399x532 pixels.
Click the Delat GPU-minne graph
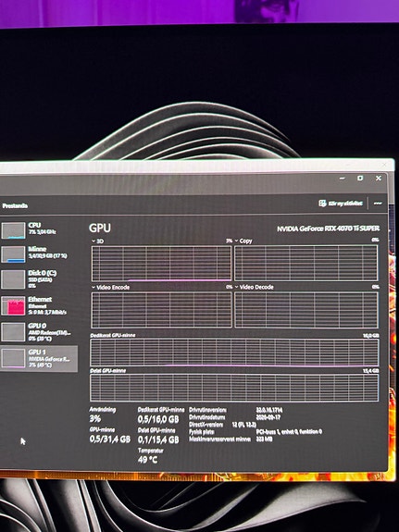234,388
